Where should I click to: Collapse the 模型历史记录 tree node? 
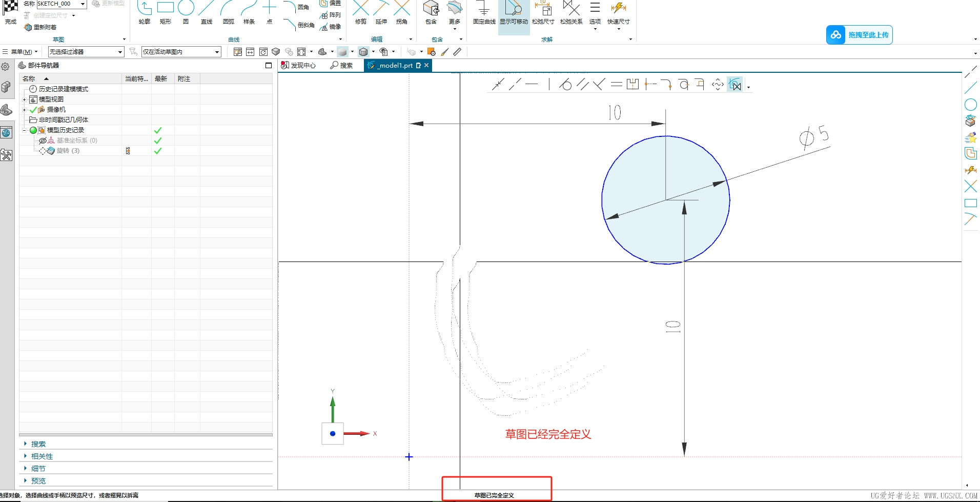click(x=24, y=130)
